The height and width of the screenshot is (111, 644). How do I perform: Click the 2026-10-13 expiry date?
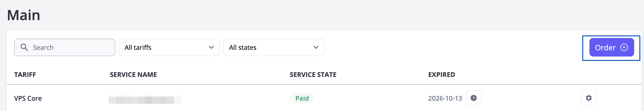tap(445, 98)
